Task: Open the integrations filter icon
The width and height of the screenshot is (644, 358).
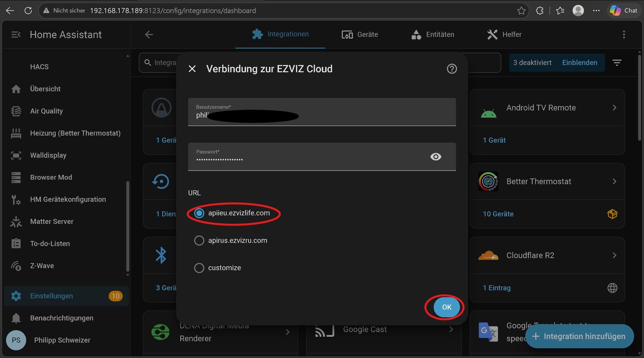Action: [x=617, y=62]
